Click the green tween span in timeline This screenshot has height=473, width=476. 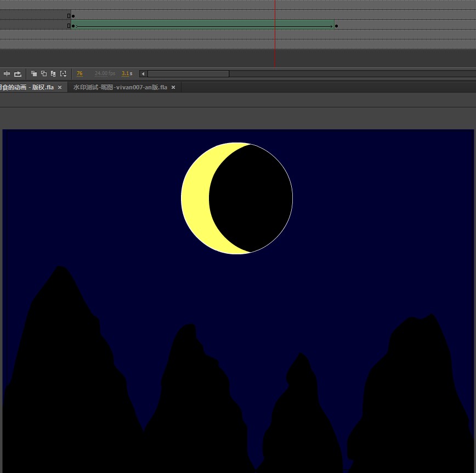click(x=203, y=25)
